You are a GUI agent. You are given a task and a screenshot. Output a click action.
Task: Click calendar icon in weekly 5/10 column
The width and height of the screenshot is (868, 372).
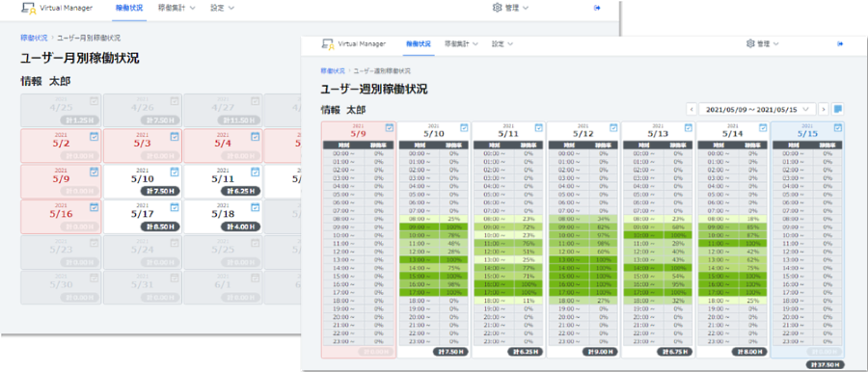click(x=465, y=128)
